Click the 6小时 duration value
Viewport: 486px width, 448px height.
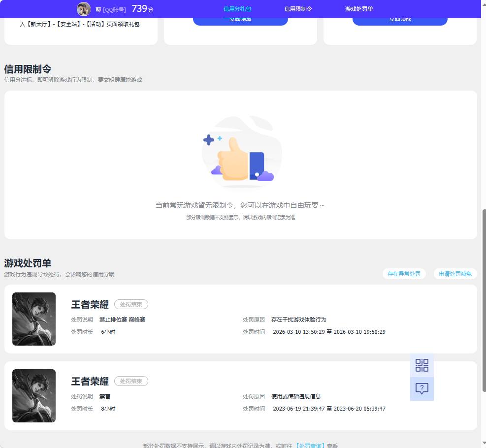108,332
